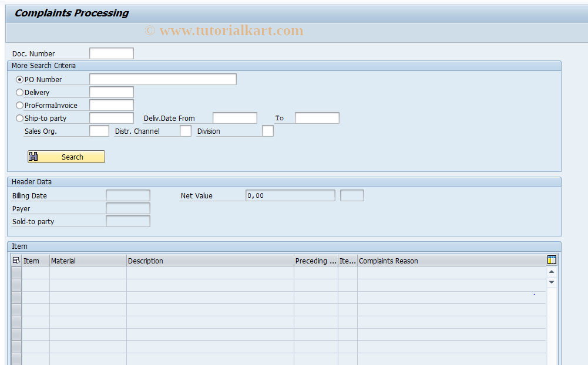
Task: Click the Sold-to party field
Action: tap(128, 221)
